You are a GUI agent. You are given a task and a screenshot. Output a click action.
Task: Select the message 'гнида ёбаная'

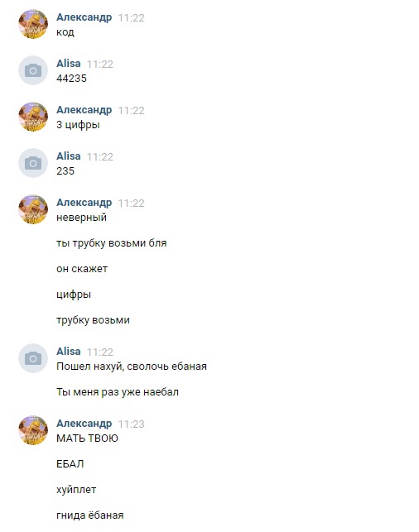coord(90,515)
